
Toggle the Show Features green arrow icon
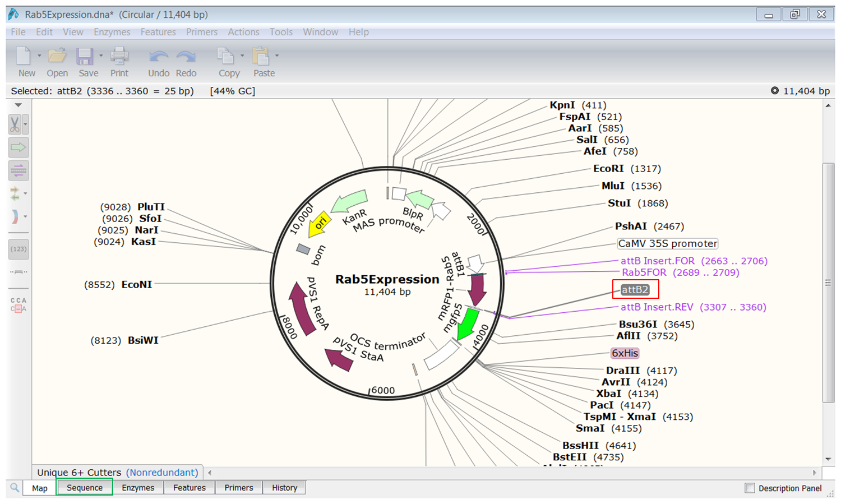19,147
